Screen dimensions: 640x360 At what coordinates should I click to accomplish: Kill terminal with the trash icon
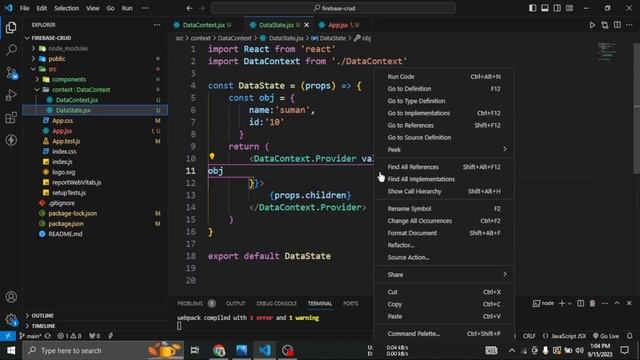[x=592, y=303]
